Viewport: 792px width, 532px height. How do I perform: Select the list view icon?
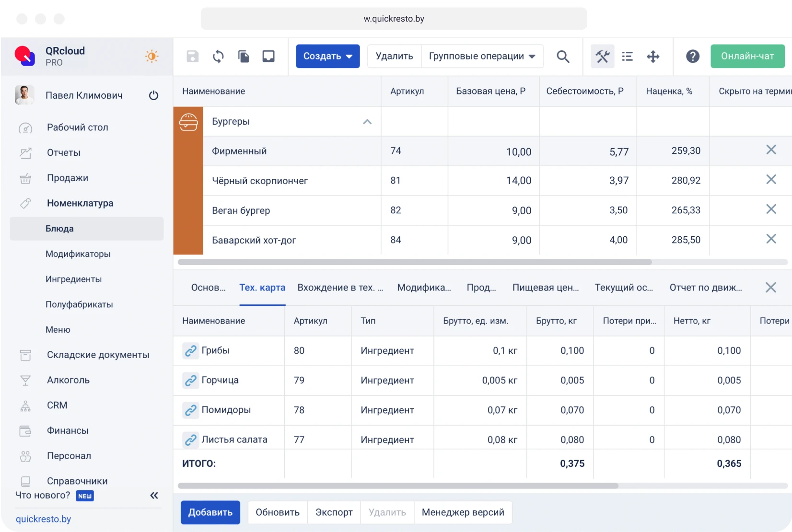point(627,56)
